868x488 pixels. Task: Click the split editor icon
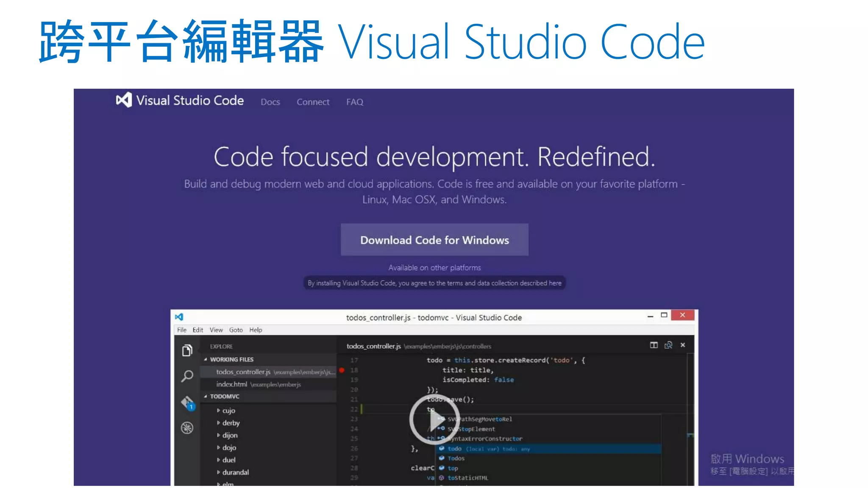pyautogui.click(x=654, y=345)
